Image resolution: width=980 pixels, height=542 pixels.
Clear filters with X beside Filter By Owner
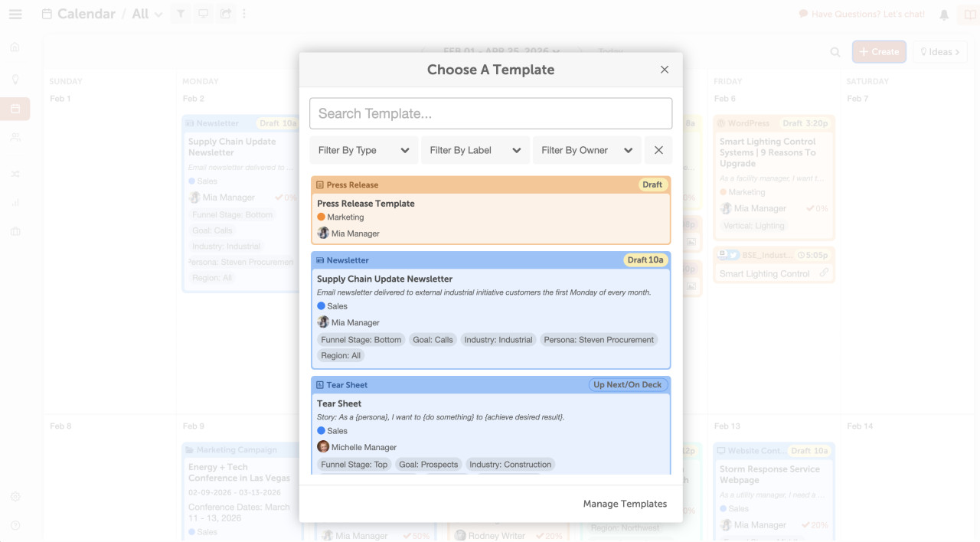coord(658,150)
